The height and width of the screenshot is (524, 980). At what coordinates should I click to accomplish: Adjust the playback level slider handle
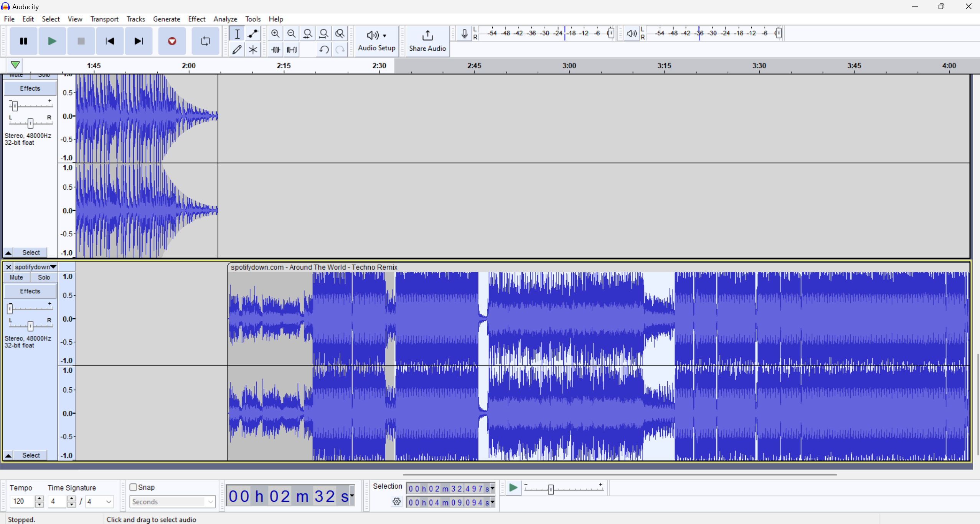point(778,33)
